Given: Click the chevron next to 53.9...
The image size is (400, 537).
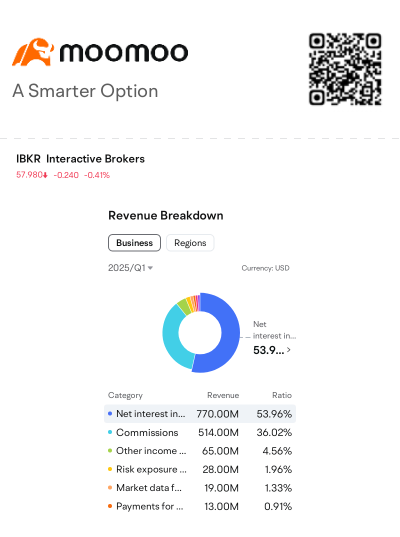Looking at the screenshot, I should pos(289,350).
